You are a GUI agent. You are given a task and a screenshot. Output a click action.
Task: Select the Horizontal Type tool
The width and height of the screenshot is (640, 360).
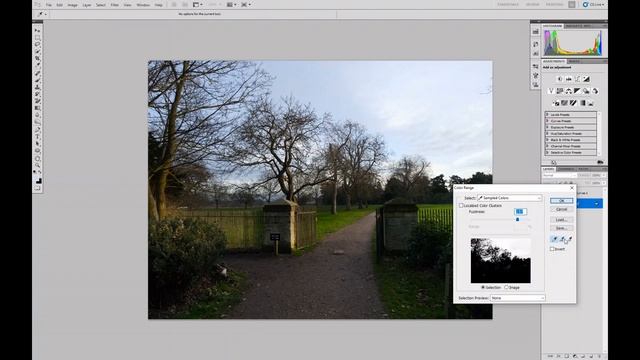click(38, 137)
